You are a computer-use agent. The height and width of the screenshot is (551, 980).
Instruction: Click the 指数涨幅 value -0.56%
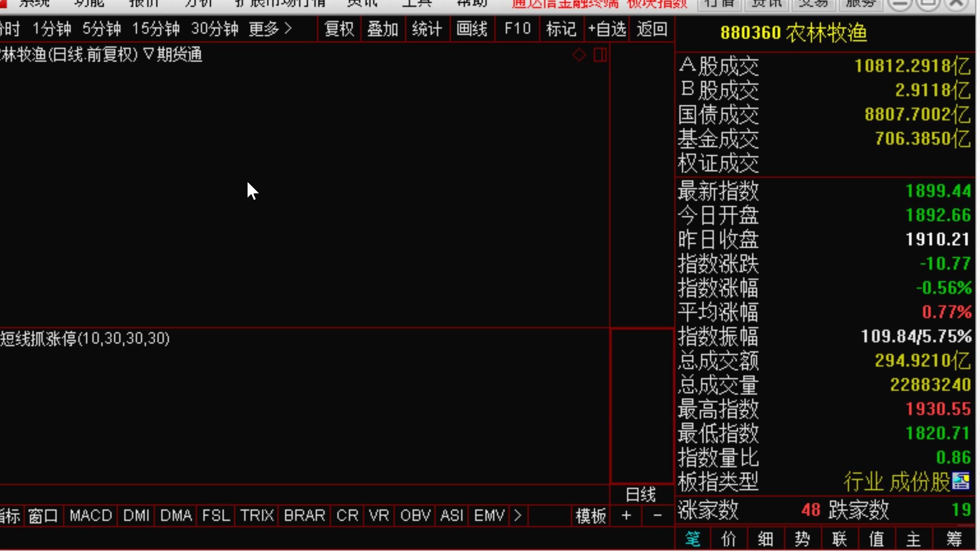(x=943, y=288)
